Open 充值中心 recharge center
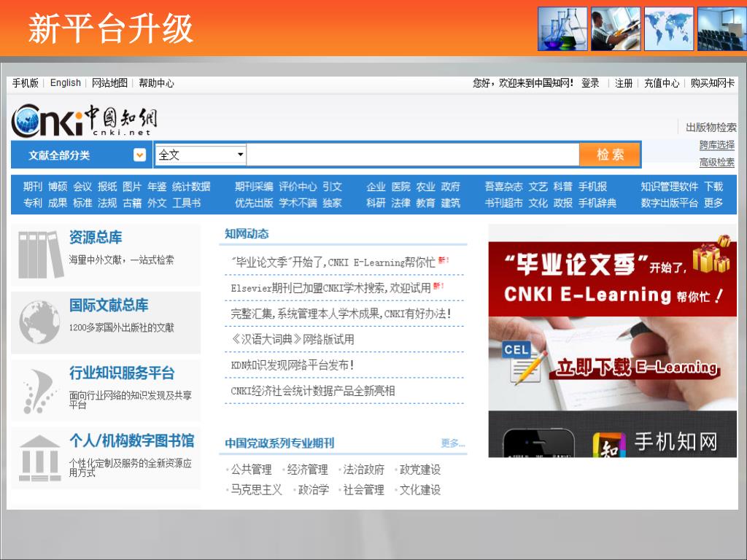The image size is (747, 560). [662, 83]
